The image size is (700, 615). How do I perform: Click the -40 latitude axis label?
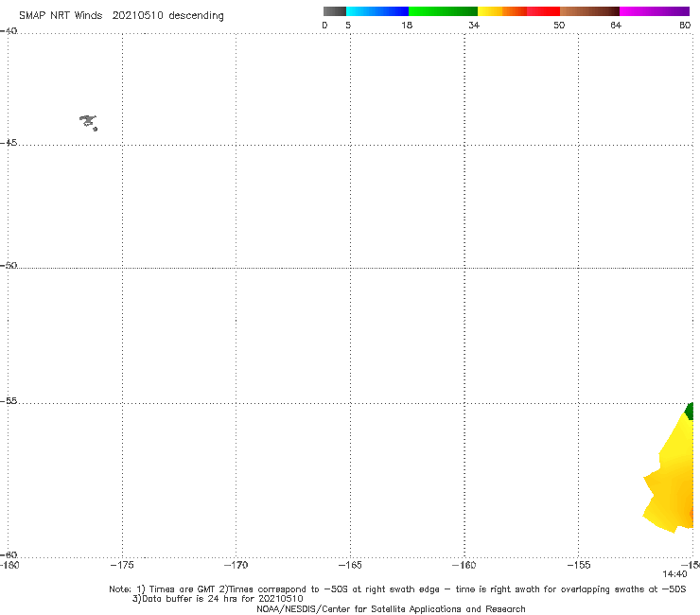pyautogui.click(x=9, y=31)
